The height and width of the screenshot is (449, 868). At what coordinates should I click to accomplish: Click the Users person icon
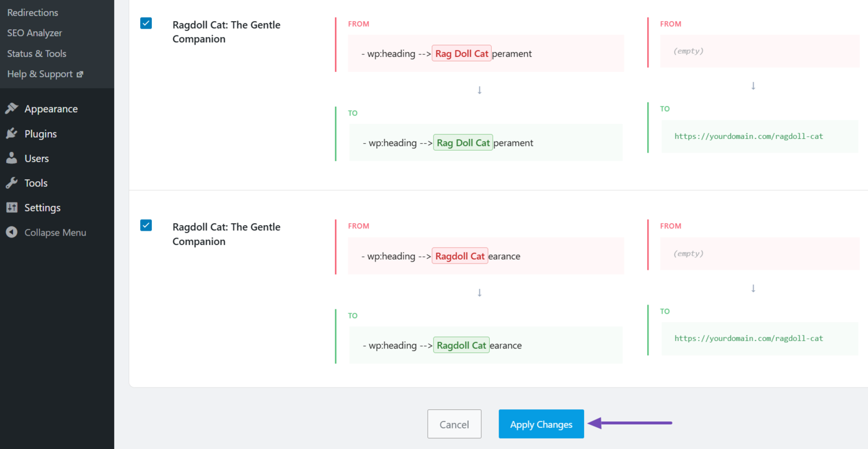[x=11, y=158]
